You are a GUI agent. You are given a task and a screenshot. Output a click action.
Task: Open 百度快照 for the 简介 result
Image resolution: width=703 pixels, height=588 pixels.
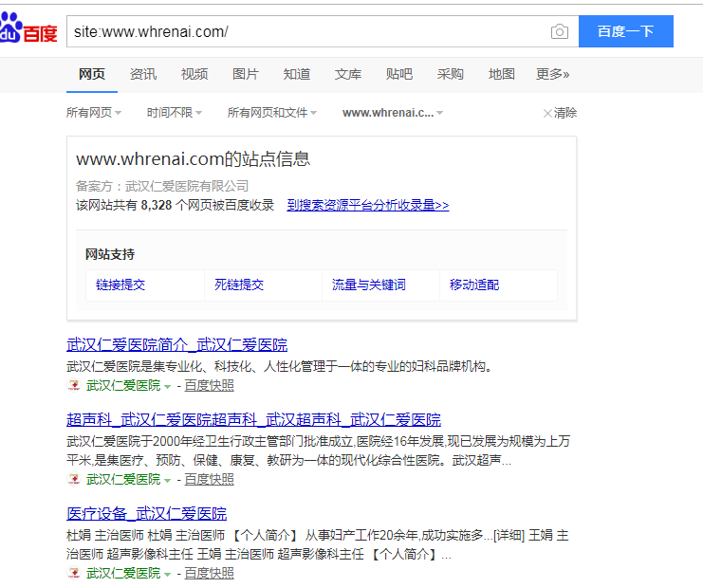coord(209,385)
